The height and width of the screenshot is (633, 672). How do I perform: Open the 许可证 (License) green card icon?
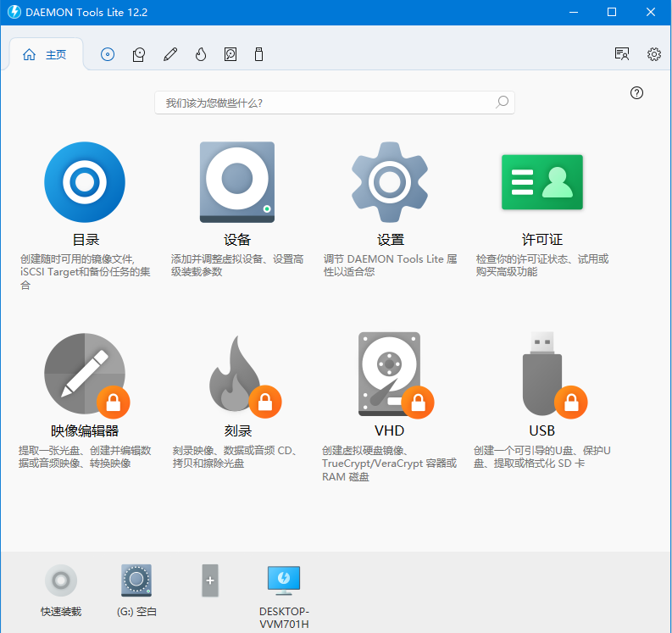(542, 182)
